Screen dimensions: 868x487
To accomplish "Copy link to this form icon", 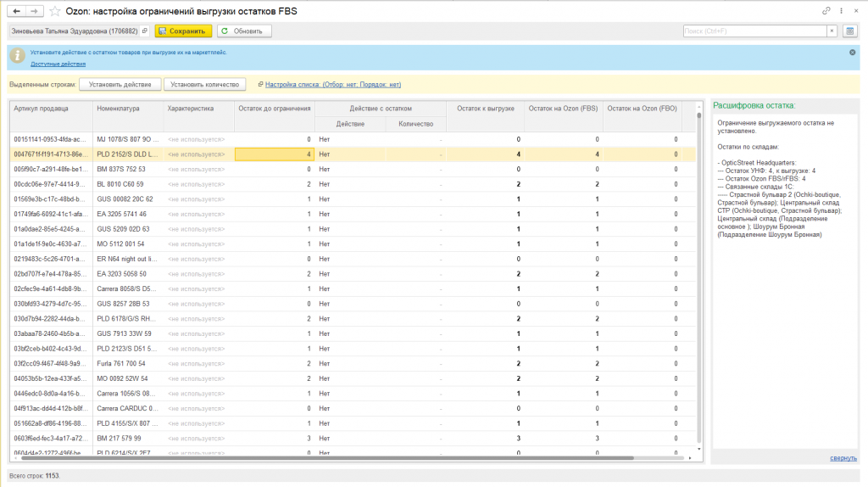I will [826, 10].
